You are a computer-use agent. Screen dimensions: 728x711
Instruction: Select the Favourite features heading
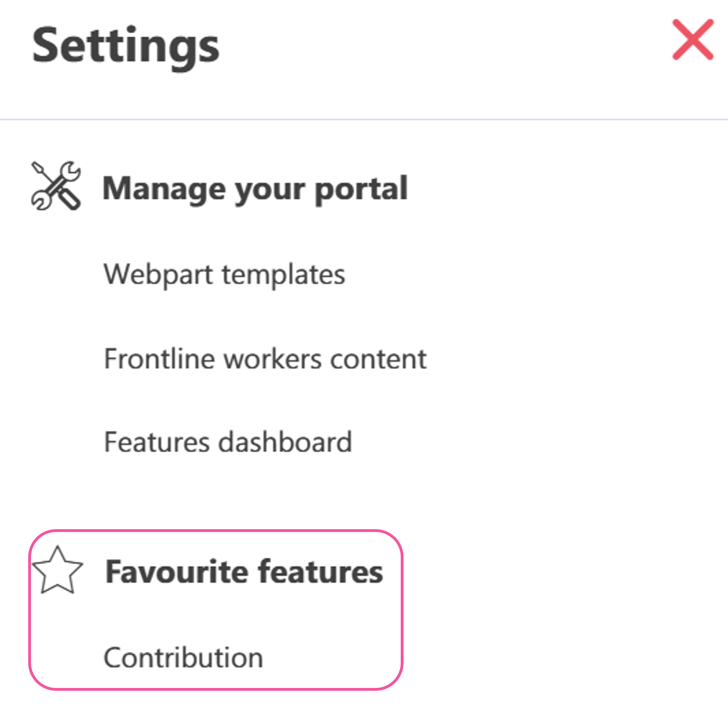click(x=244, y=571)
